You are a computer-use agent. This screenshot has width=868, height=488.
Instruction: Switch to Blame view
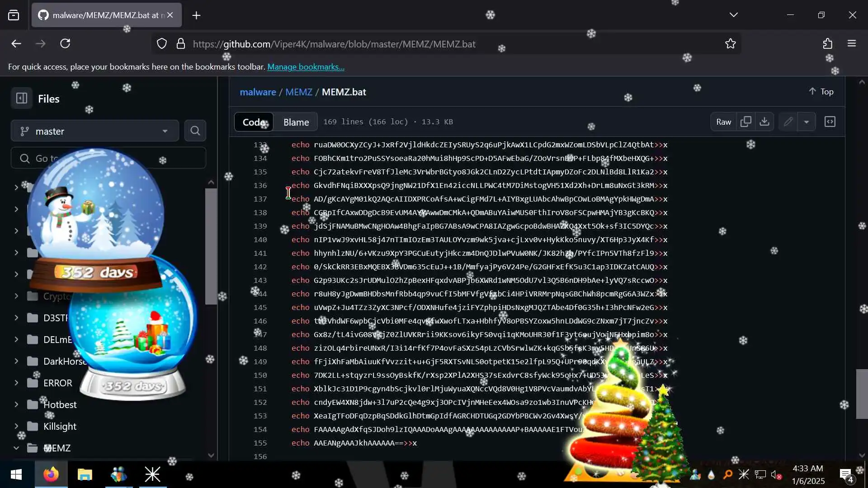[296, 122]
